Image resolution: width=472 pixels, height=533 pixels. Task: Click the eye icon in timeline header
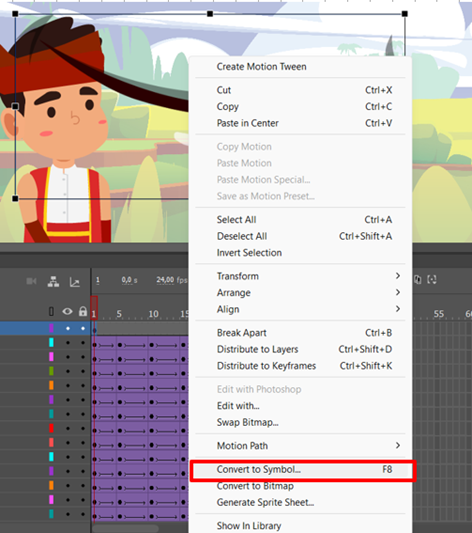67,311
